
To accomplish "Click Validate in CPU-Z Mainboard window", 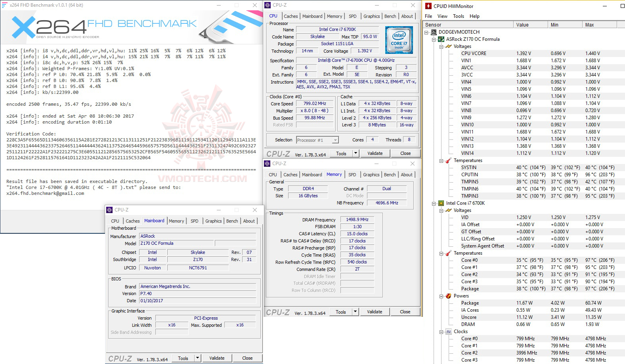I will (217, 358).
